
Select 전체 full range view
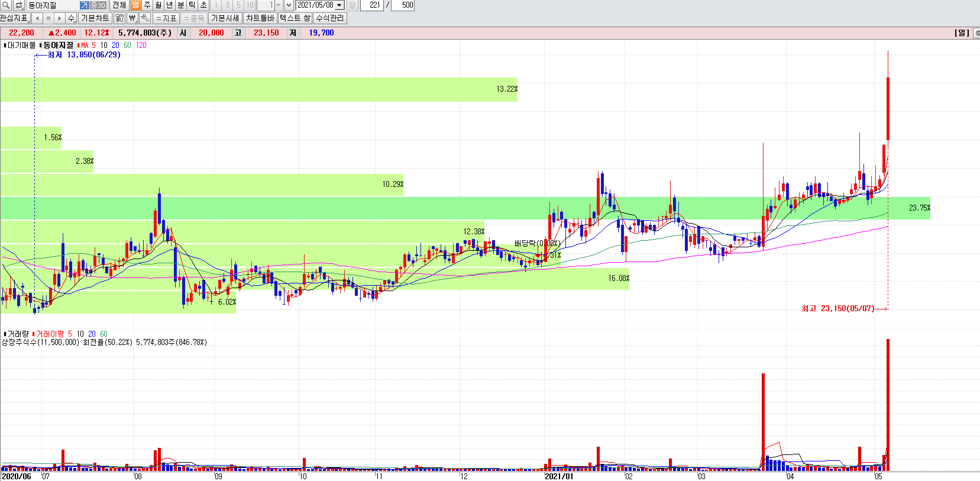point(119,5)
